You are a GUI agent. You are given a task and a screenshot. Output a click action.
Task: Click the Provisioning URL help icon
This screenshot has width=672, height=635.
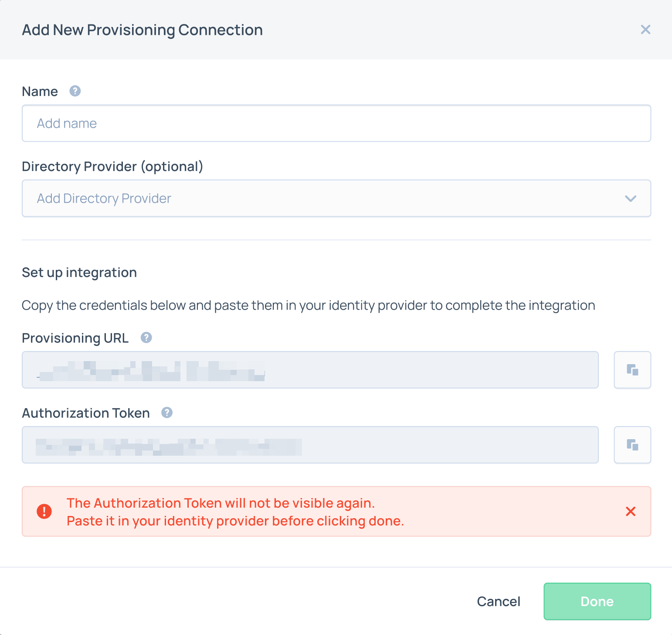point(146,338)
